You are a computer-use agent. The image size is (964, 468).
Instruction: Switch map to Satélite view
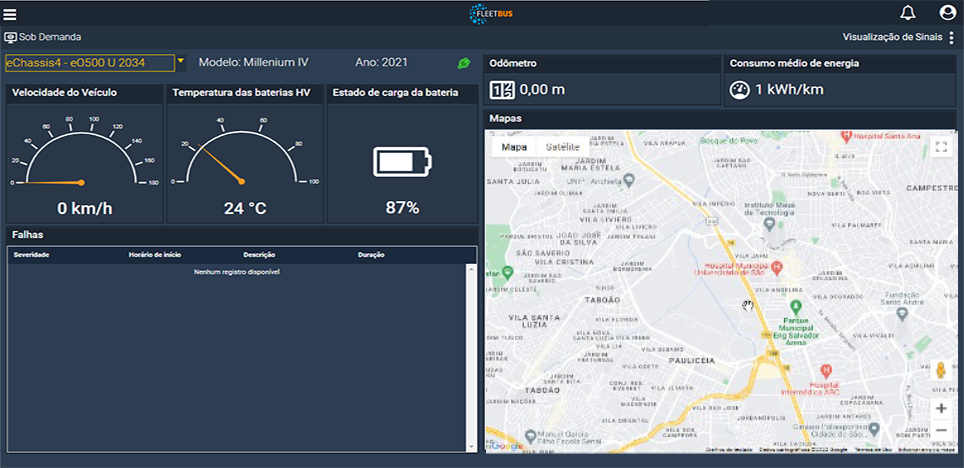(x=562, y=147)
